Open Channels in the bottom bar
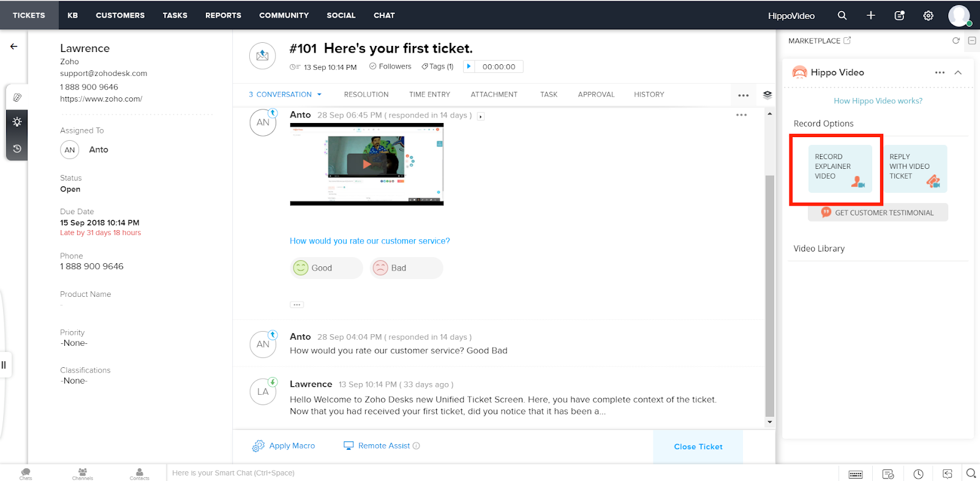This screenshot has width=980, height=481. [83, 474]
